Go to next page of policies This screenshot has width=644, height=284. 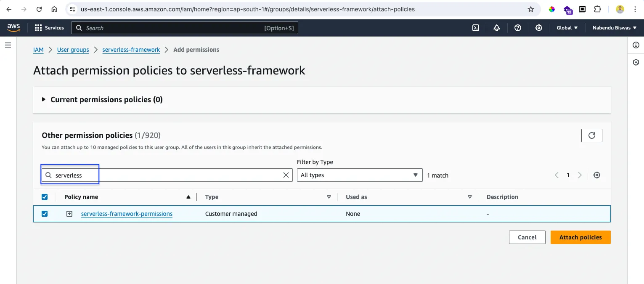580,175
